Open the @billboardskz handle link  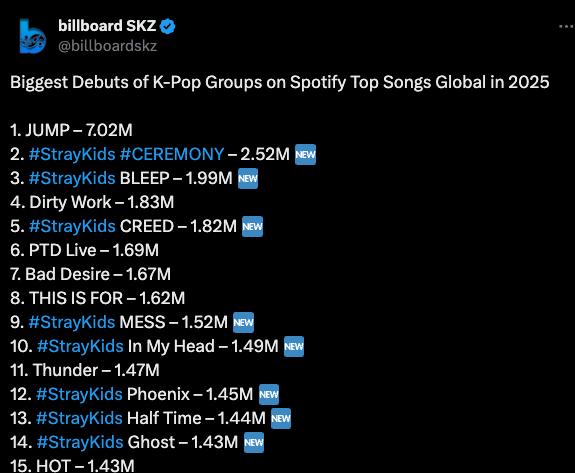coord(107,46)
